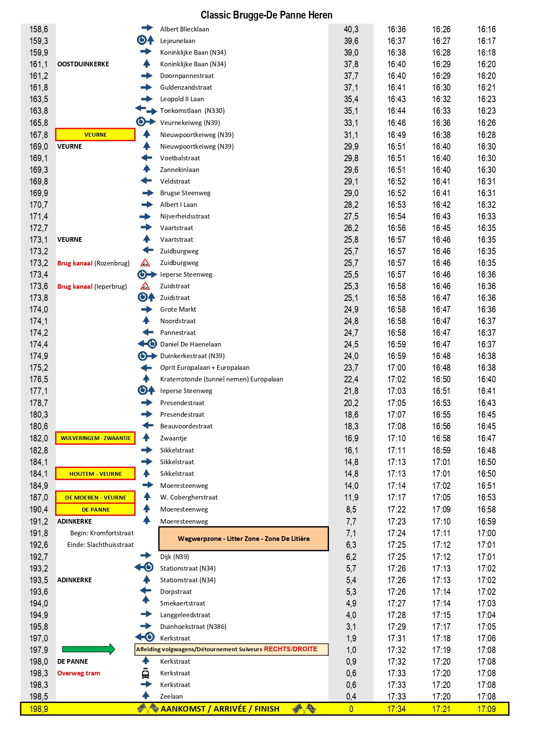Click the right arrow beside Dijk (N39)

[146, 555]
